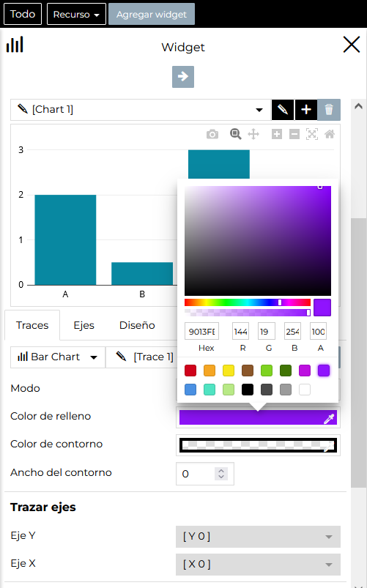Pick the black preset swatch

[x=248, y=390]
